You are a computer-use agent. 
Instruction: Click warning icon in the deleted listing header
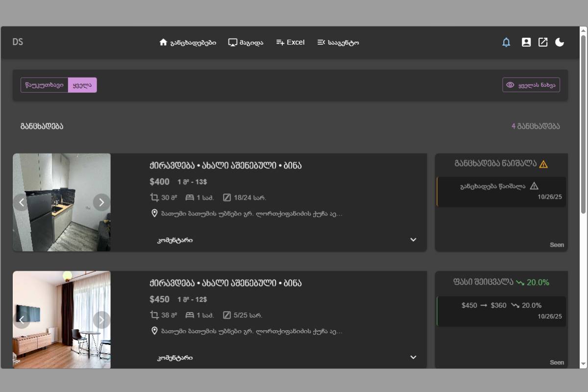[543, 164]
